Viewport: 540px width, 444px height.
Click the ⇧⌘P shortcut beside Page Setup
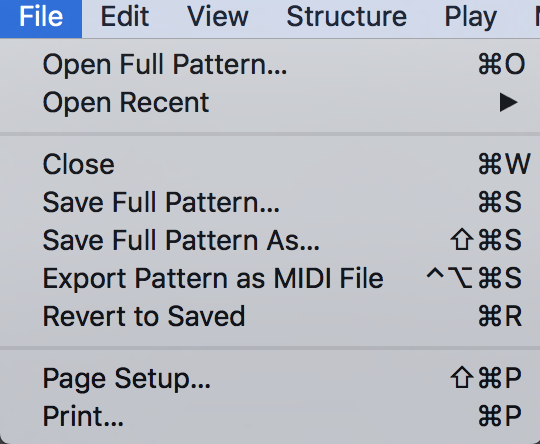tap(486, 378)
